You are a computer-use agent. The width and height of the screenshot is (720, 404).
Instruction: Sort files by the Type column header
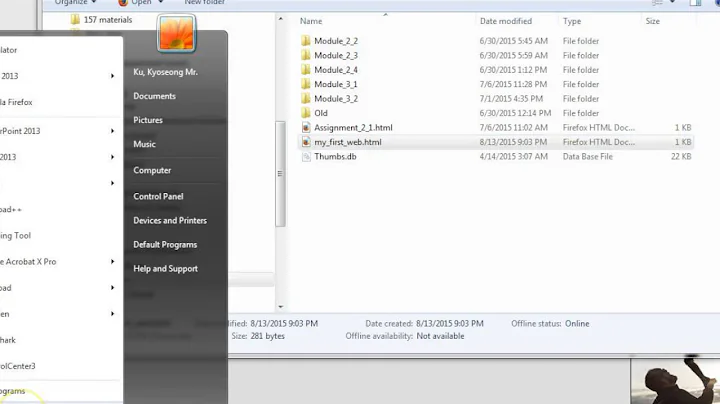(572, 21)
